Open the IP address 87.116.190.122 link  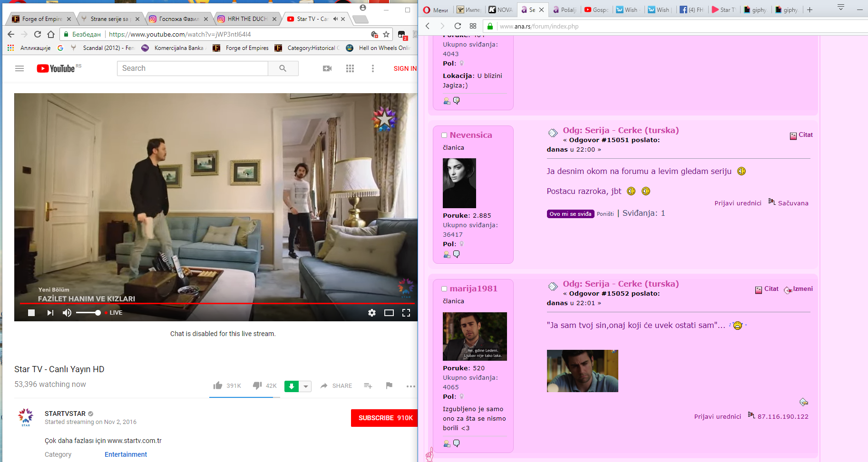(x=783, y=417)
